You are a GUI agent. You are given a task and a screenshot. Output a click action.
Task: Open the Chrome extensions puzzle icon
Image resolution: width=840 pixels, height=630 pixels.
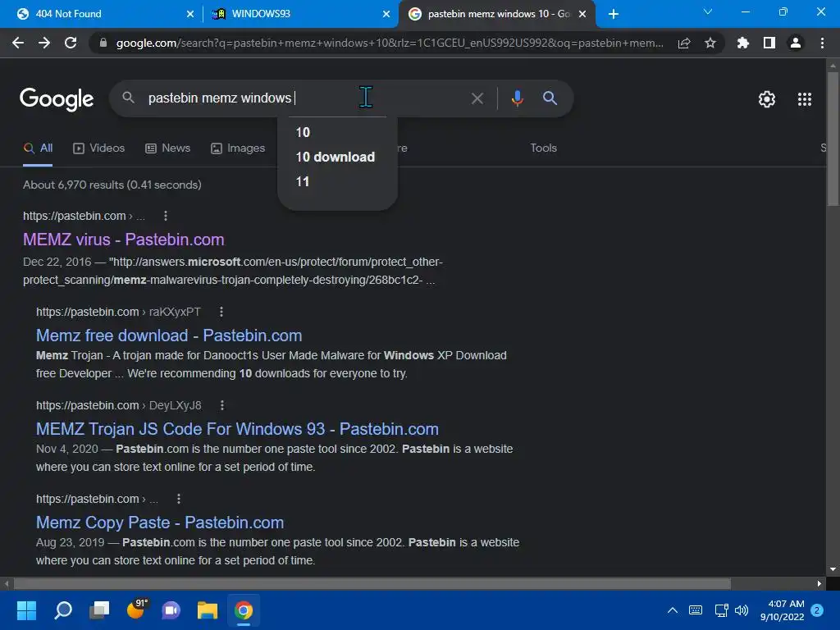[743, 43]
